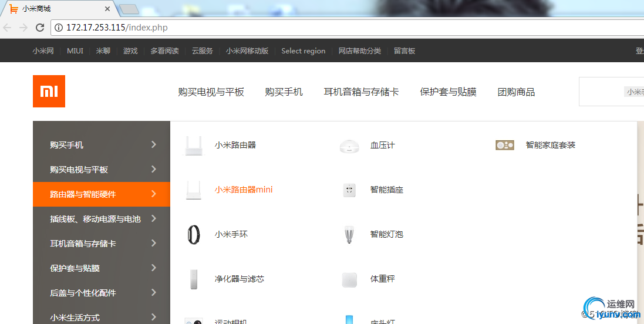Screen dimensions: 644x324
Task: Open a new tab next to 小米商城
Action: coord(129,9)
